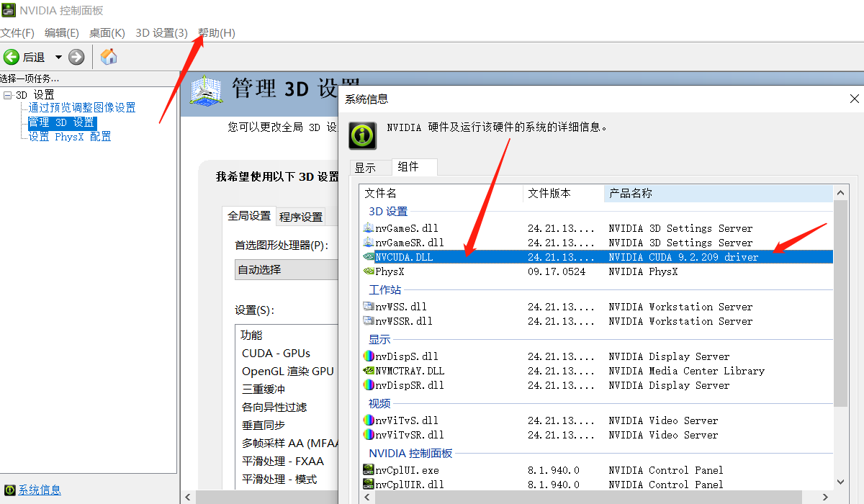The width and height of the screenshot is (864, 504).
Task: Click the System Information green info icon
Action: tap(362, 135)
